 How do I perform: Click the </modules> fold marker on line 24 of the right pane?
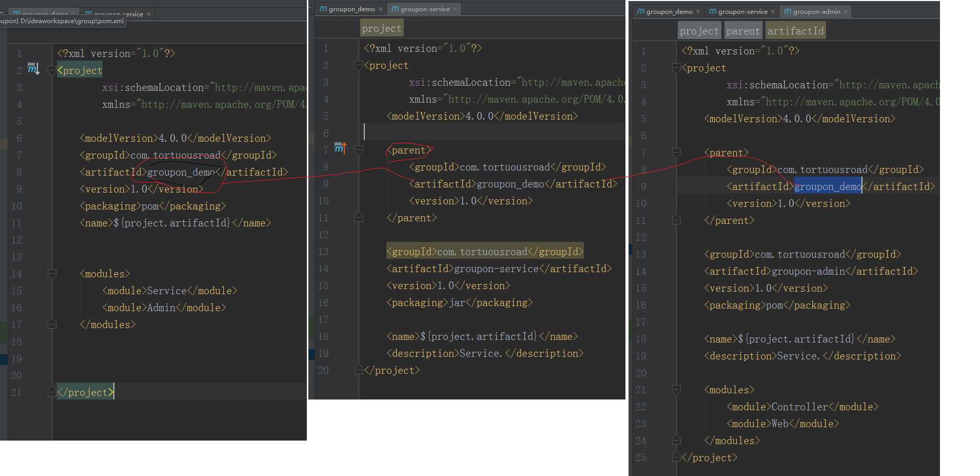676,440
